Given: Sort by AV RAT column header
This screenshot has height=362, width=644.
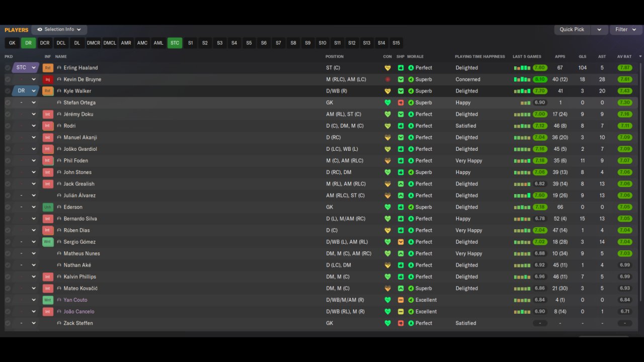Looking at the screenshot, I should point(624,57).
